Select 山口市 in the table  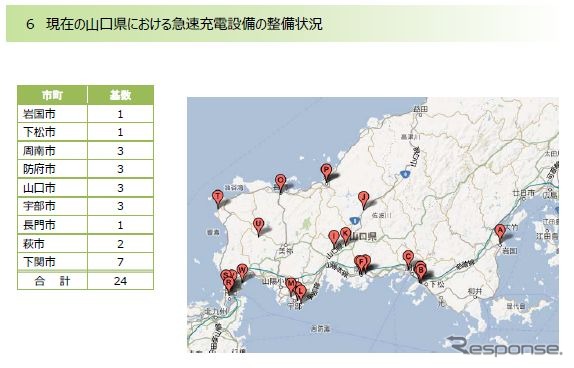coord(40,188)
